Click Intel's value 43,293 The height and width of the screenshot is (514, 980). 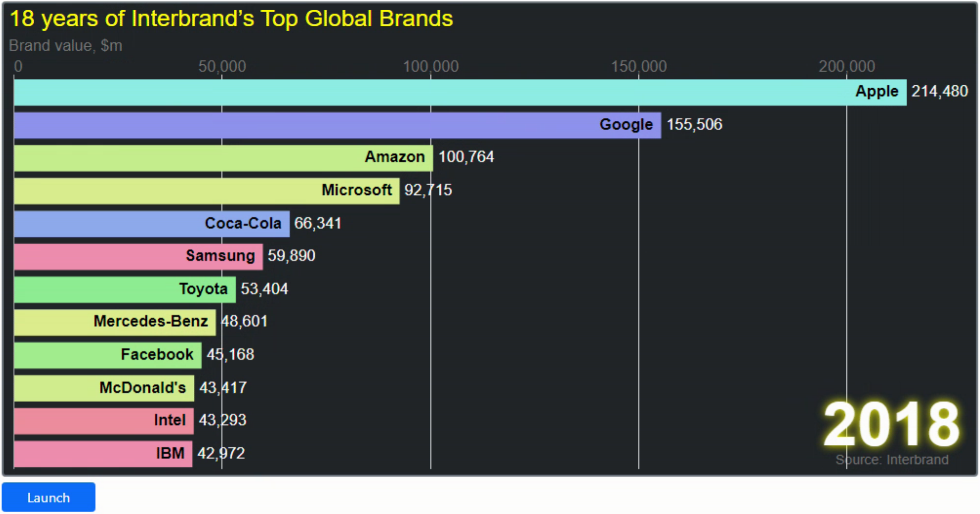pyautogui.click(x=223, y=420)
